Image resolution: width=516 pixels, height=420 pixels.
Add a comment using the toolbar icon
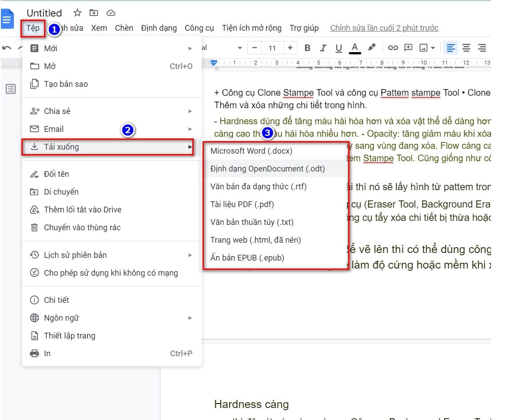[408, 48]
